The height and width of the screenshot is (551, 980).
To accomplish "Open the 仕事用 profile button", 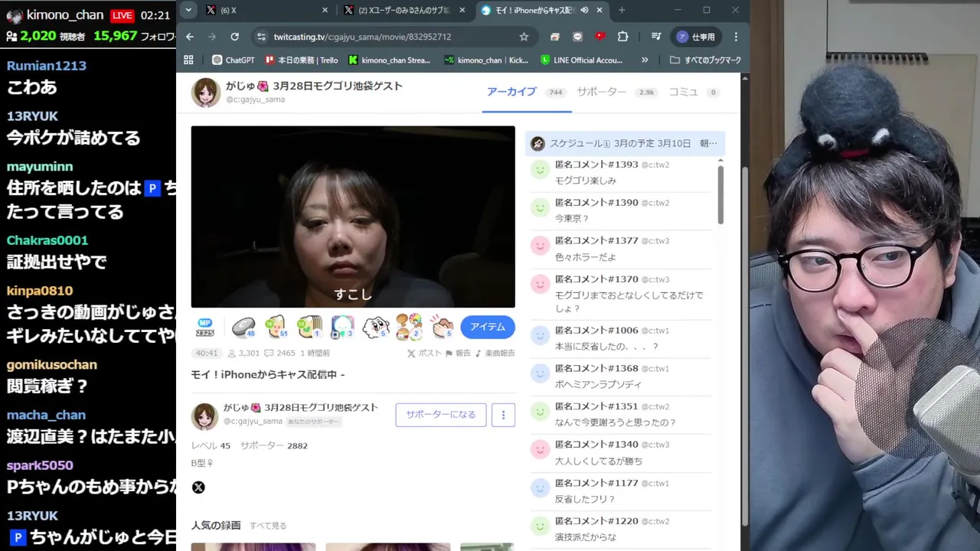I will [x=696, y=37].
